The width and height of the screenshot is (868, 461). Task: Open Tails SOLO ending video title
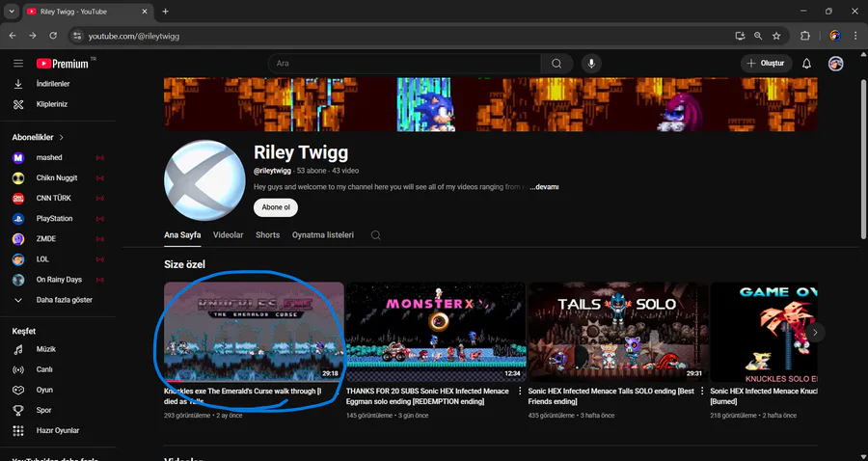click(x=611, y=396)
